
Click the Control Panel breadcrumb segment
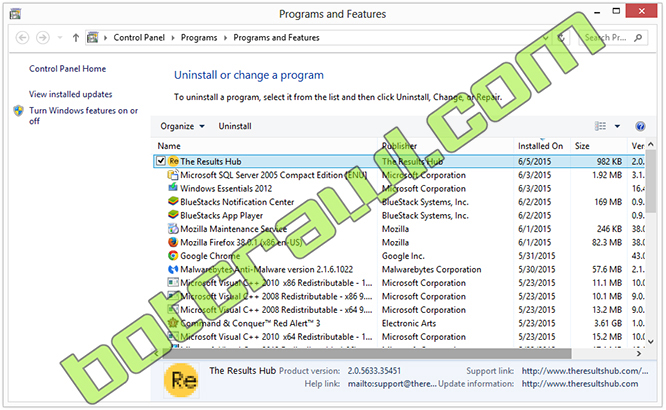click(141, 38)
